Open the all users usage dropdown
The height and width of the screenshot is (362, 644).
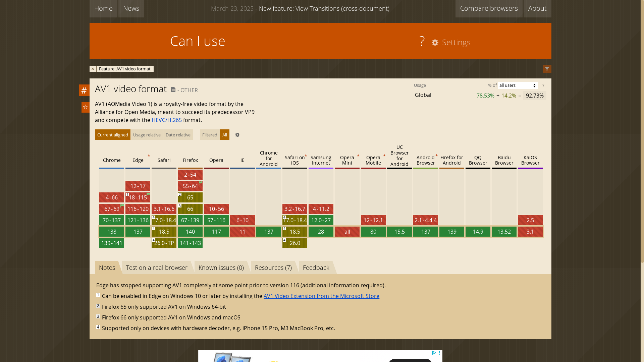[518, 85]
